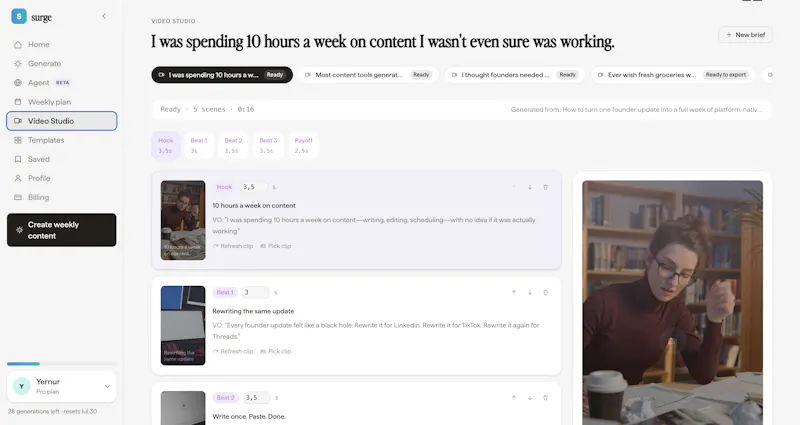
Task: Open Templates in the sidebar
Action: [61, 140]
